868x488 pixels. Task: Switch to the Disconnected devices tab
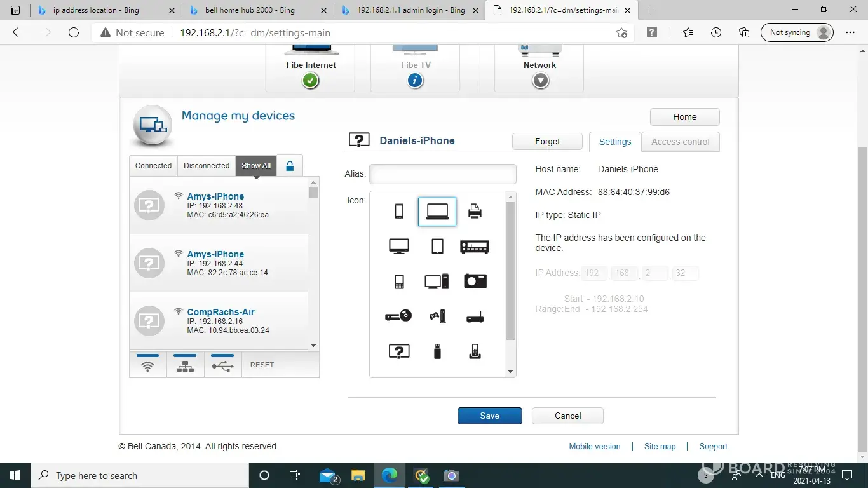coord(207,166)
